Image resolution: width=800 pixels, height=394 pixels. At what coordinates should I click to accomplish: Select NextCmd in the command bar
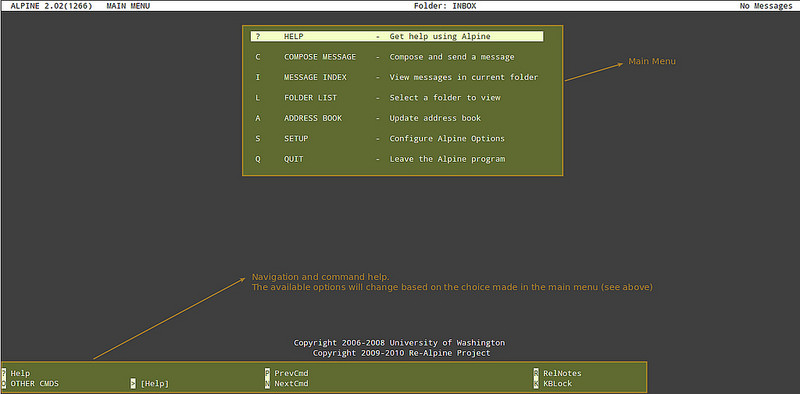point(291,383)
